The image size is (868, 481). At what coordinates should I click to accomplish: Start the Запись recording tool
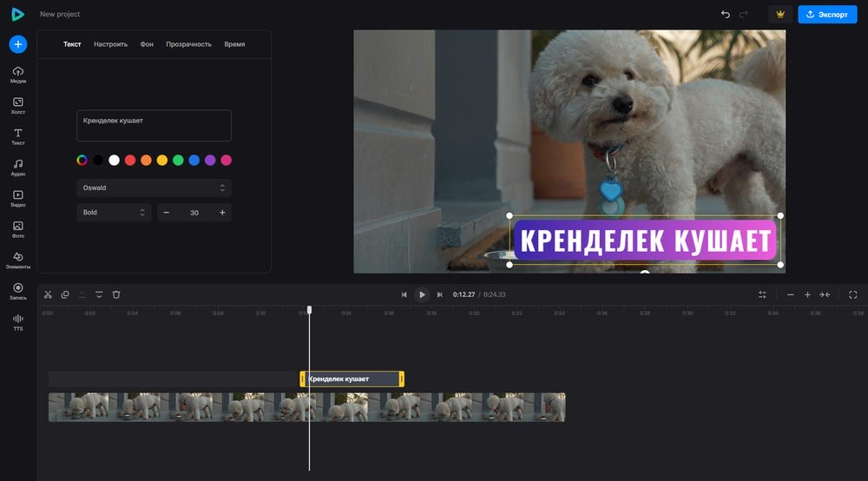tap(17, 291)
